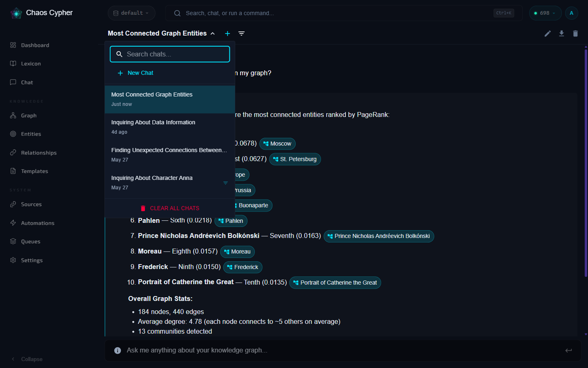Image resolution: width=588 pixels, height=368 pixels.
Task: Open the chat filter icon in header
Action: [242, 34]
